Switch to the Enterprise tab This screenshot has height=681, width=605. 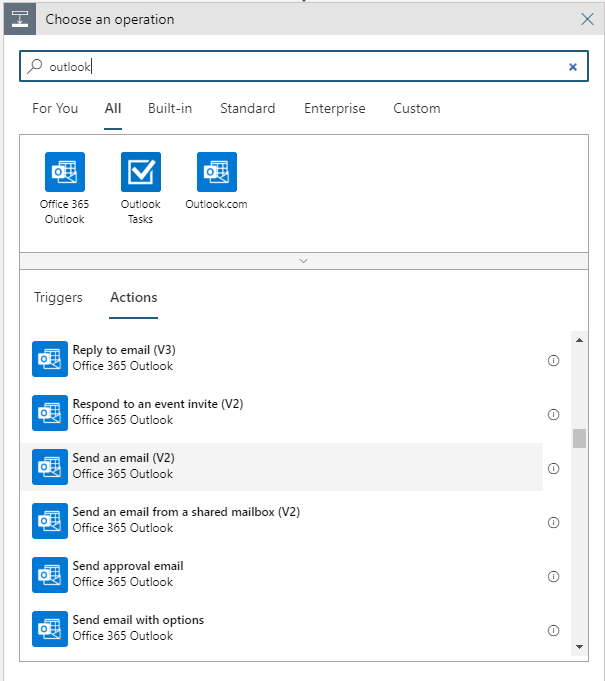tap(334, 108)
